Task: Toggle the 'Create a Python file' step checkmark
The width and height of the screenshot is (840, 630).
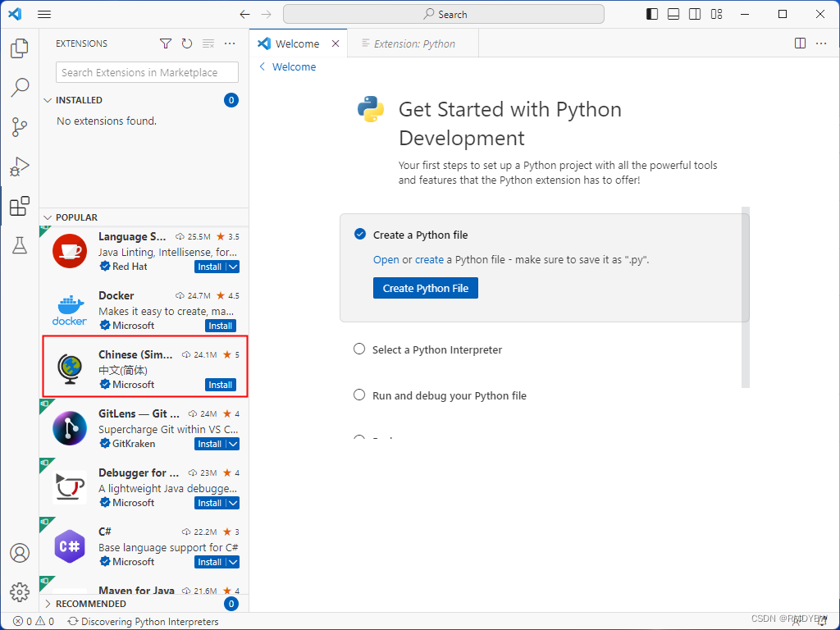Action: (359, 235)
